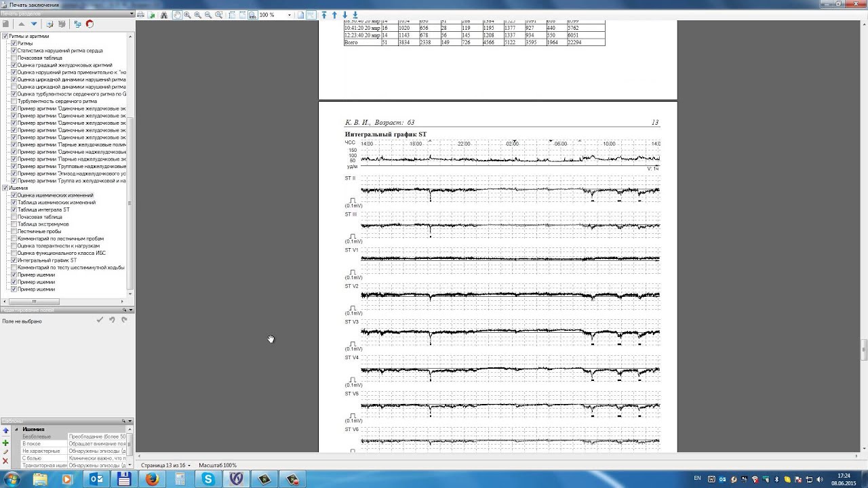Move section up with gray arrow
Screen dimensions: 868x488
click(x=22, y=24)
